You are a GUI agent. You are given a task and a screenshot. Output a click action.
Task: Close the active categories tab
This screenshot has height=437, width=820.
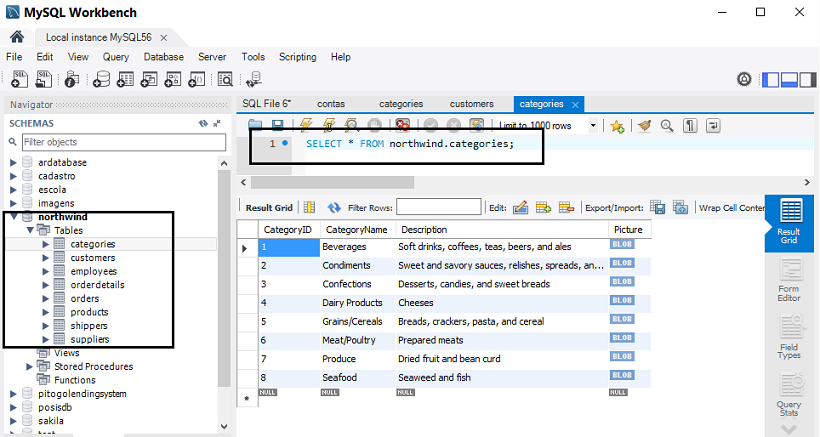pos(575,105)
